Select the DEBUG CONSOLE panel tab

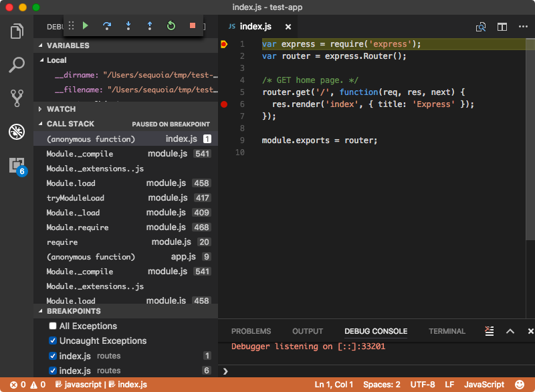tap(376, 331)
